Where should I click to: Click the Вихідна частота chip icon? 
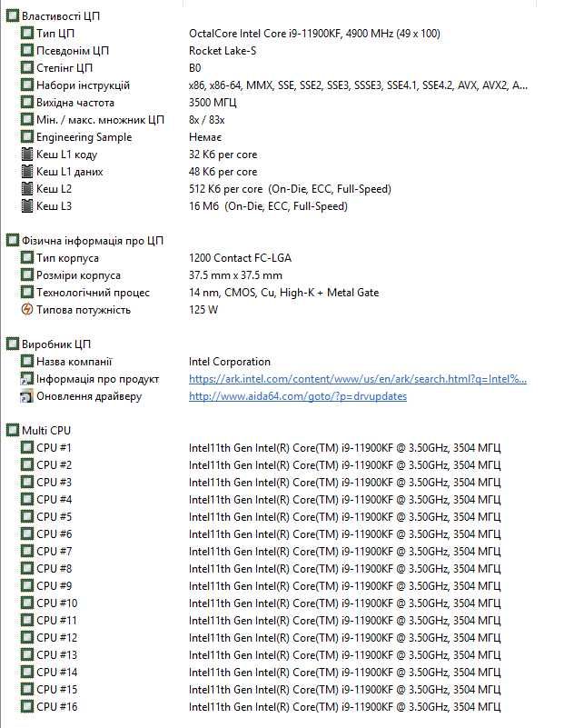[x=27, y=103]
